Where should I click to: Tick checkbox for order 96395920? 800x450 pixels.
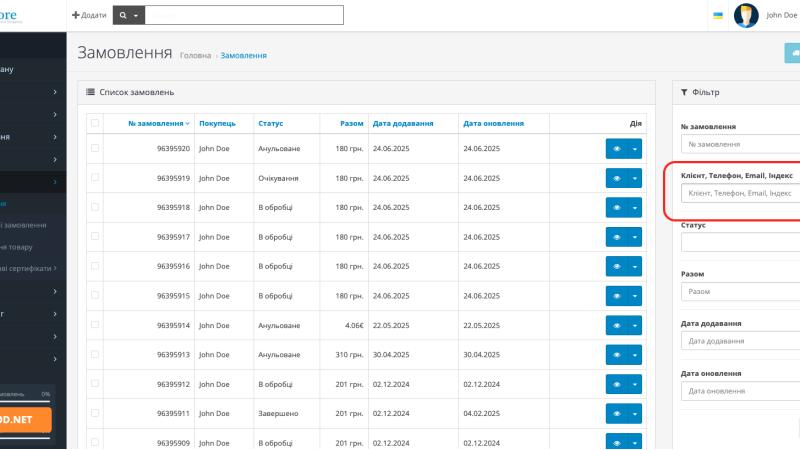click(95, 148)
